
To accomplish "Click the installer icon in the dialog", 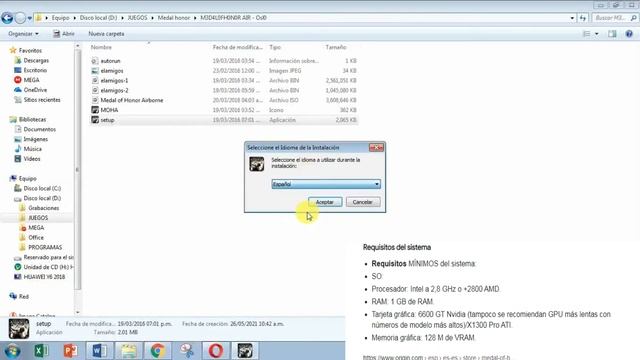I will click(257, 164).
